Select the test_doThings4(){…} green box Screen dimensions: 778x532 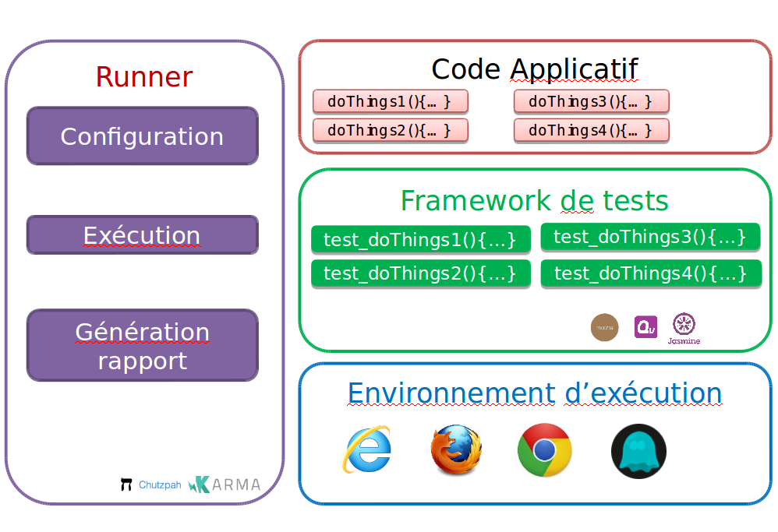click(650, 273)
